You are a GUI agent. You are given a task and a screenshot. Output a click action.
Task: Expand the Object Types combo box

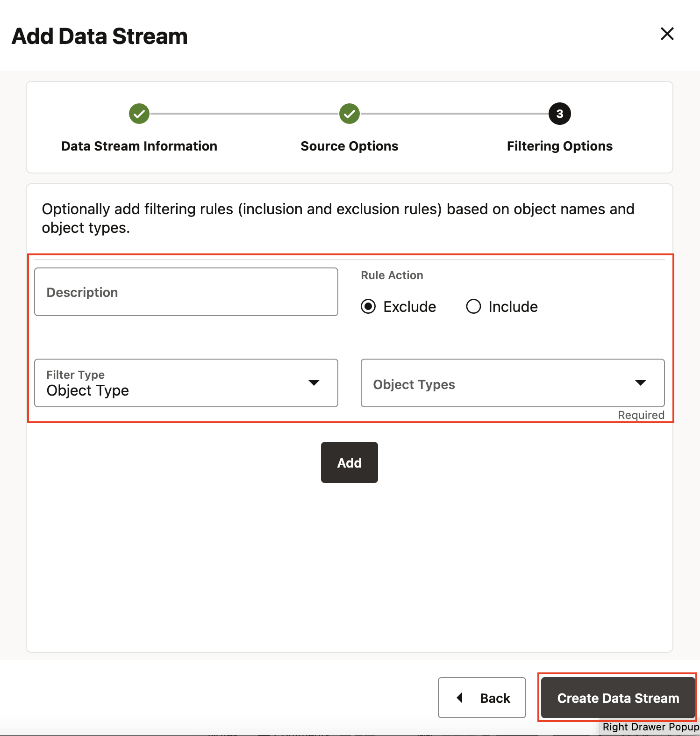click(512, 383)
